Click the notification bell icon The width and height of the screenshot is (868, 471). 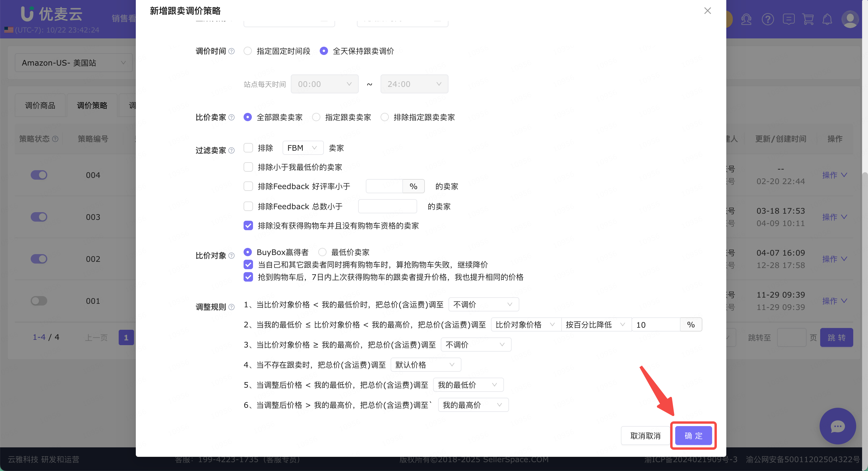827,19
